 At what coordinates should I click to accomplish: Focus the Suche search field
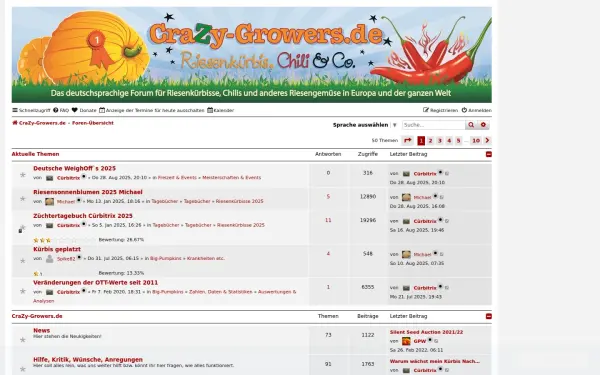coord(434,125)
